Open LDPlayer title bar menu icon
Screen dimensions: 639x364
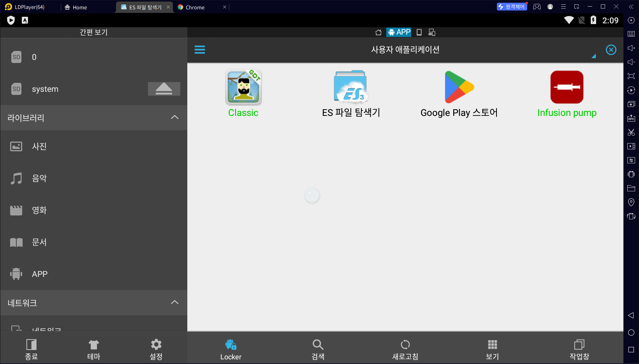(563, 7)
